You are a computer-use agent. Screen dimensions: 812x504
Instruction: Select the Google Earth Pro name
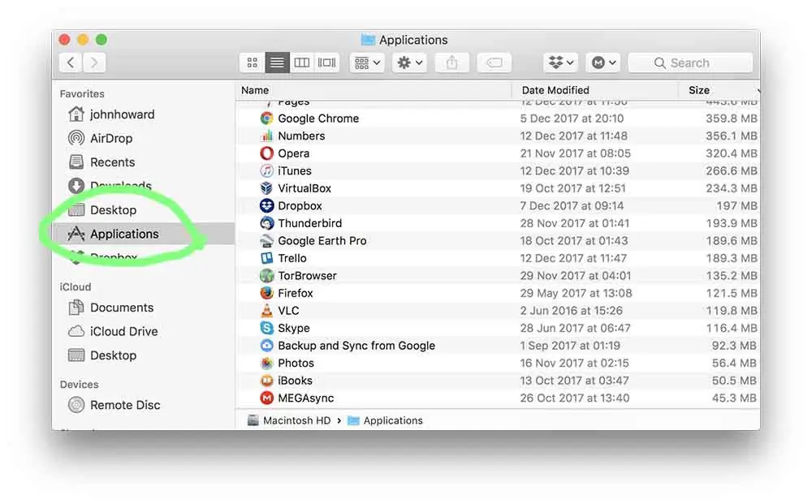(x=322, y=240)
